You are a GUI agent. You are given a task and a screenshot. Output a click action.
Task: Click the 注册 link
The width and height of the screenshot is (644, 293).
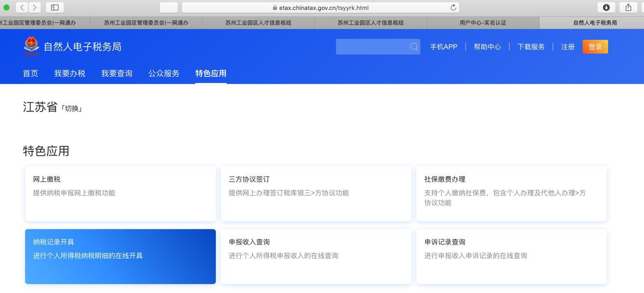click(567, 47)
